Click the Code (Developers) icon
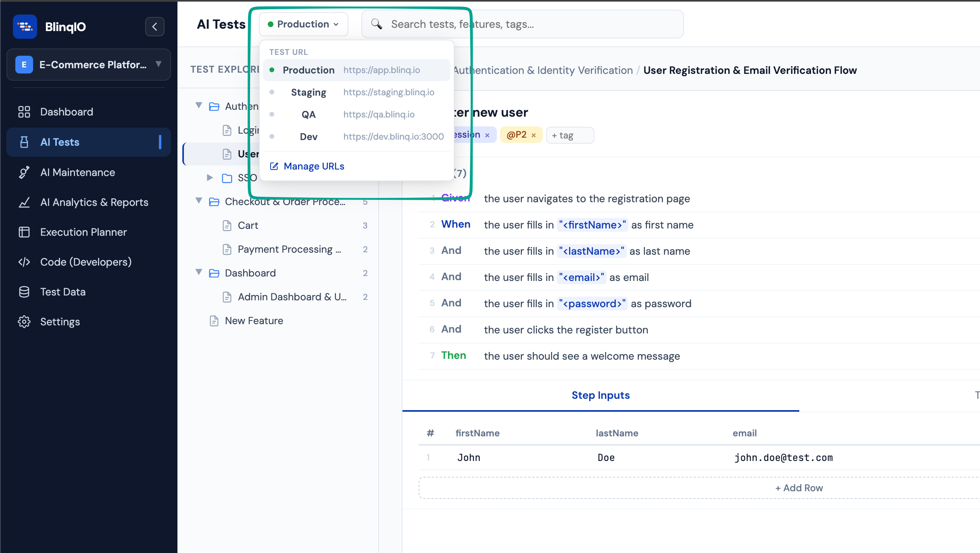 click(24, 262)
